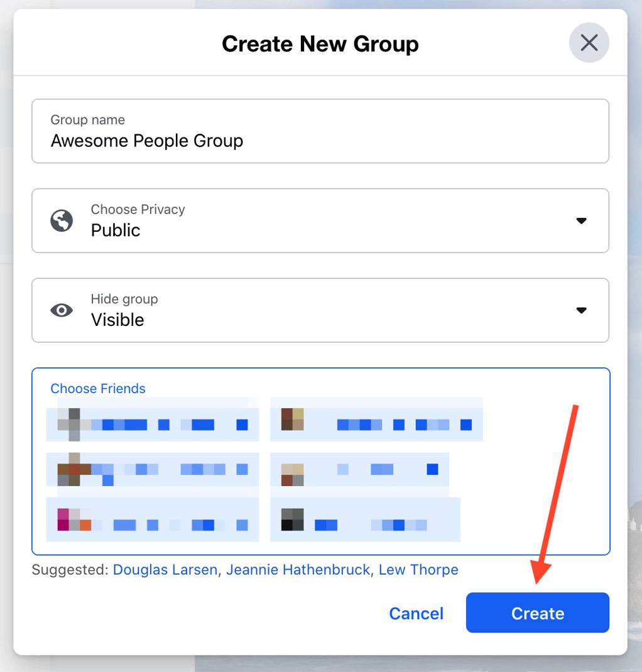Open the Public privacy selector arrow
Screen dimensions: 642x672
pyautogui.click(x=582, y=220)
